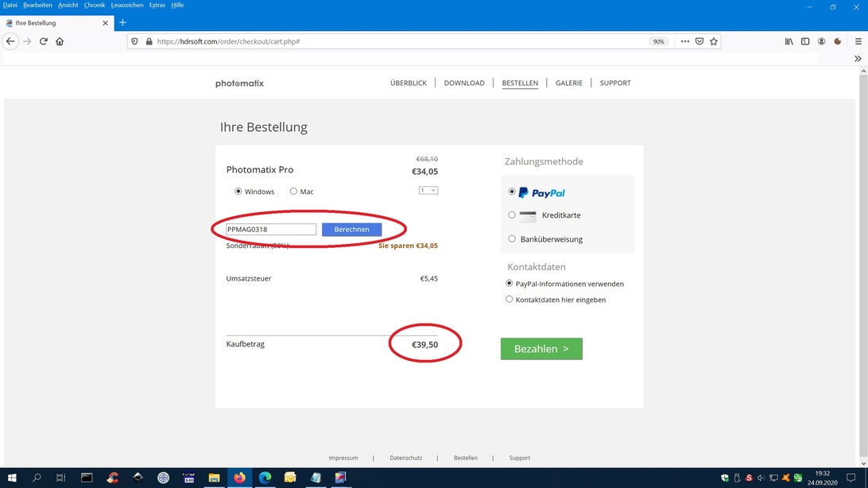Open the Firefox library icon
868x488 pixels.
[x=789, y=41]
